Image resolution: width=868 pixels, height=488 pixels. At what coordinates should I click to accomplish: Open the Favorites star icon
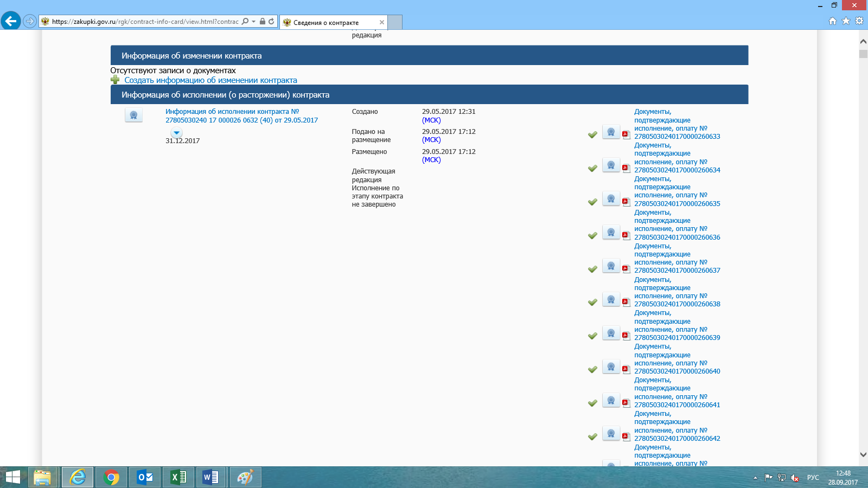846,21
